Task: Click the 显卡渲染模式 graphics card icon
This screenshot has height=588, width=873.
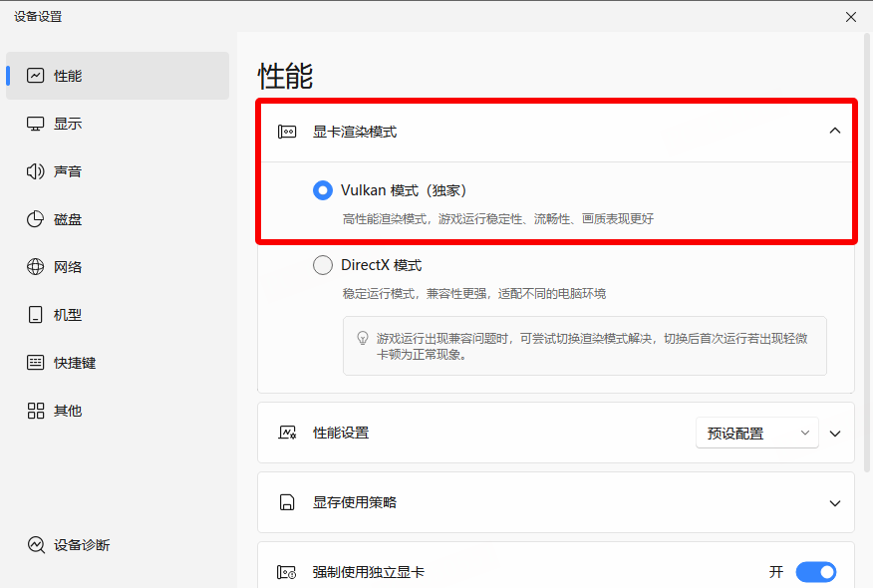Action: 287,132
